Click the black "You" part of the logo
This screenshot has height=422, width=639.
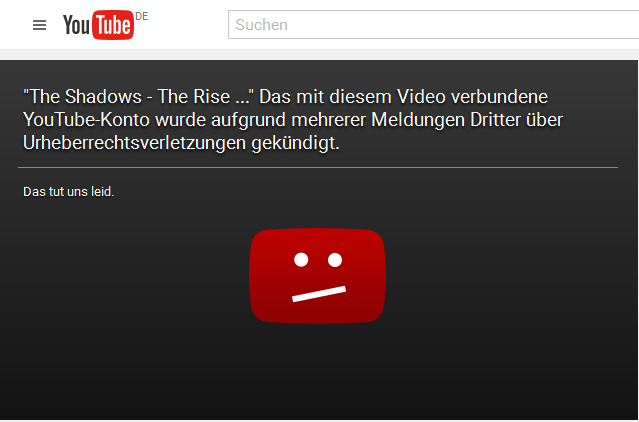pos(76,26)
